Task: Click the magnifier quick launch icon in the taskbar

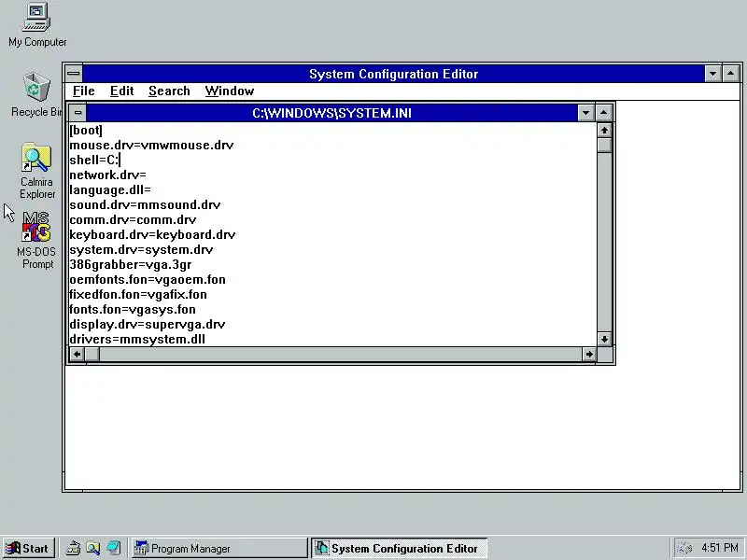Action: (x=92, y=549)
